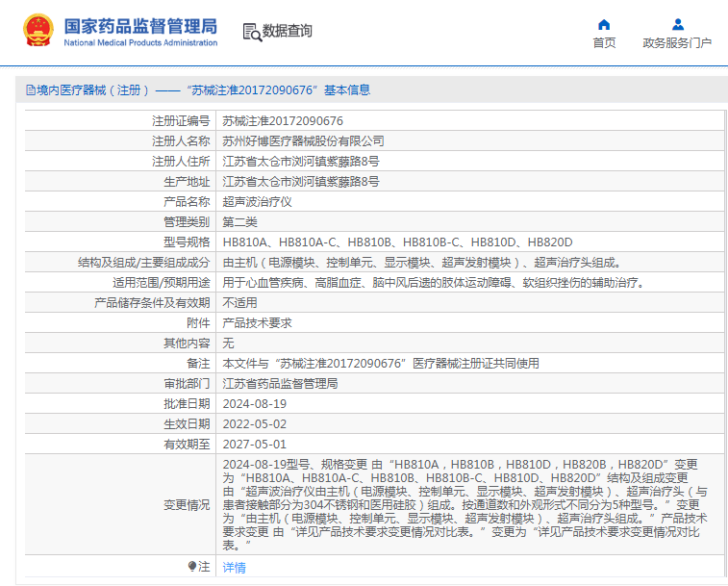Viewport: 728px width, 586px height.
Task: Click the 变更情况 change details paragraph
Action: point(464,504)
